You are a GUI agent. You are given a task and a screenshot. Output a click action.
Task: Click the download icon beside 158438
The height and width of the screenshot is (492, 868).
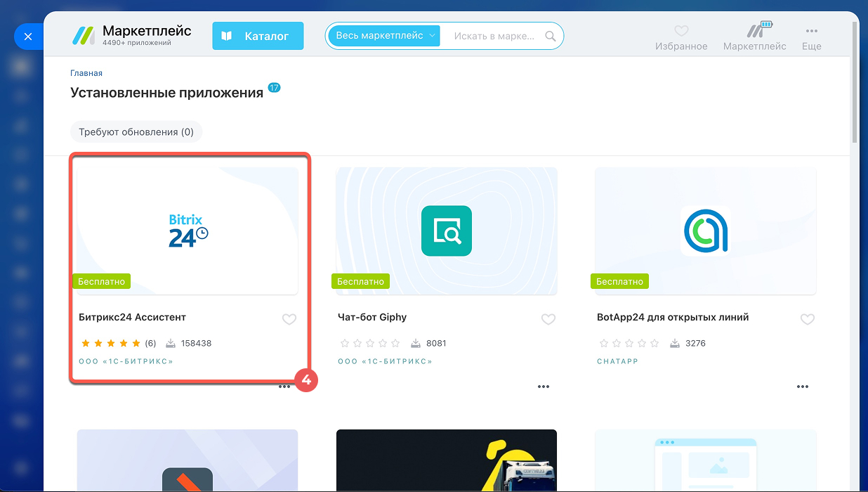point(171,344)
